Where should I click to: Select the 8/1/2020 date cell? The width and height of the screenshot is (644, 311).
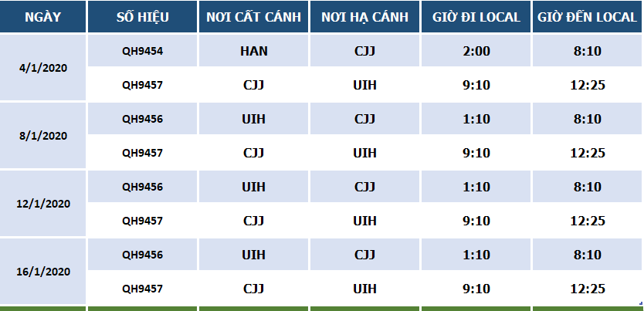coord(43,136)
